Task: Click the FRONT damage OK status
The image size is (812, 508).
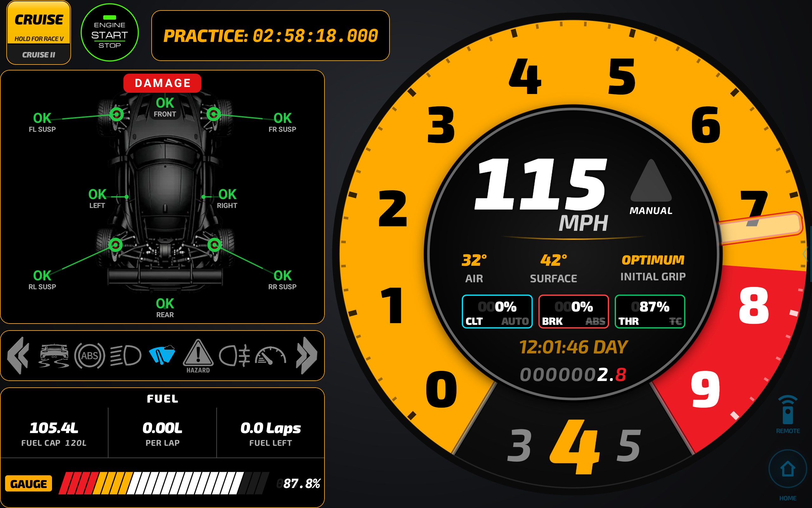Action: 165,107
